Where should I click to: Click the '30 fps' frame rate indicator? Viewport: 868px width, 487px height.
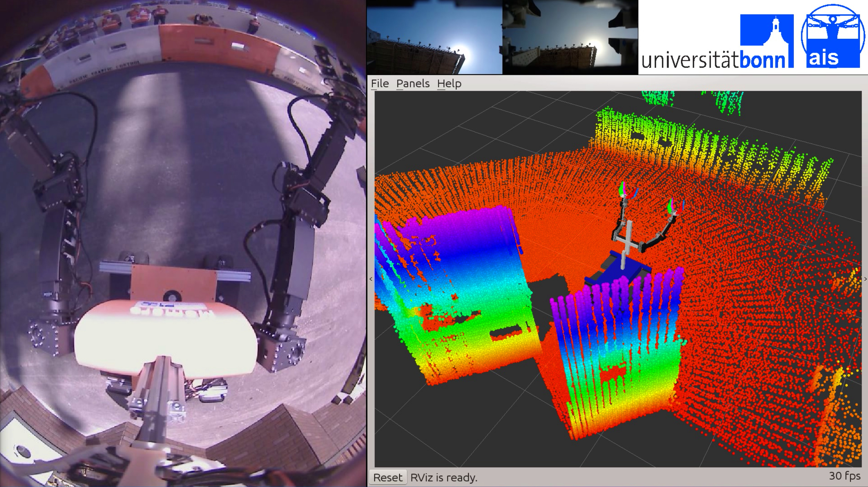844,476
